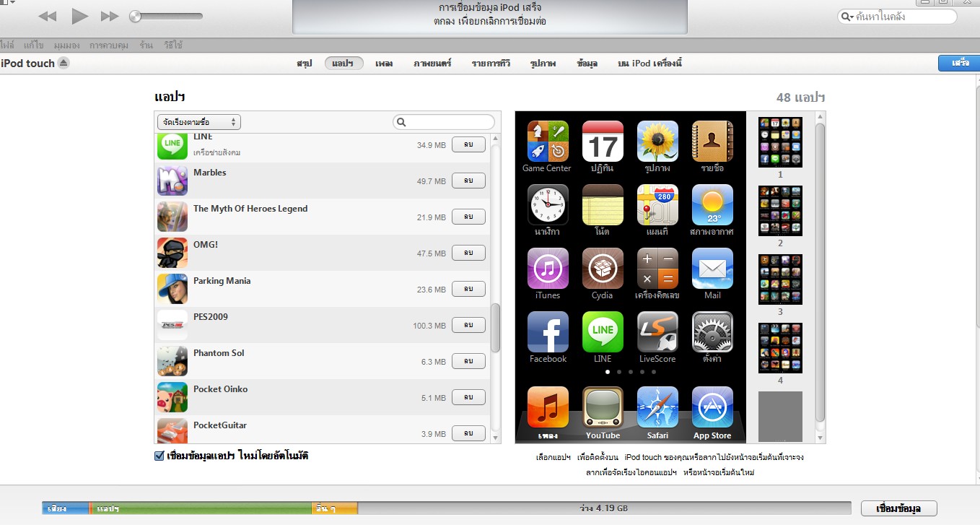Click the app list vertical scrollbar thumb

495,328
